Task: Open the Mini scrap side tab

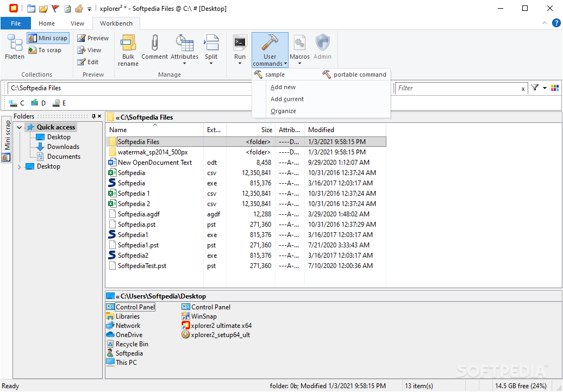Action: (7, 139)
